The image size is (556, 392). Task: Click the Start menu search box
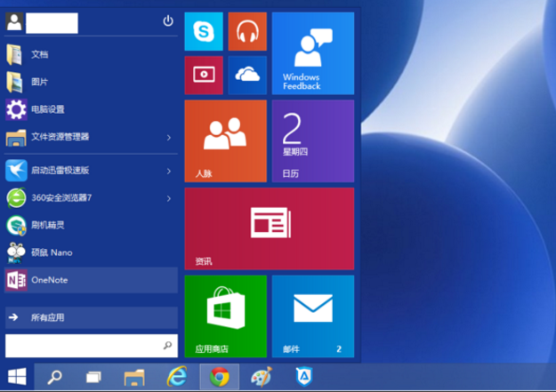point(83,345)
